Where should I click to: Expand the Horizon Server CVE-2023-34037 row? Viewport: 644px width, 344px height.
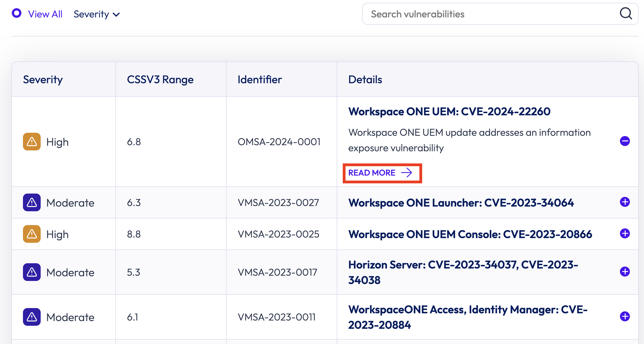point(625,272)
